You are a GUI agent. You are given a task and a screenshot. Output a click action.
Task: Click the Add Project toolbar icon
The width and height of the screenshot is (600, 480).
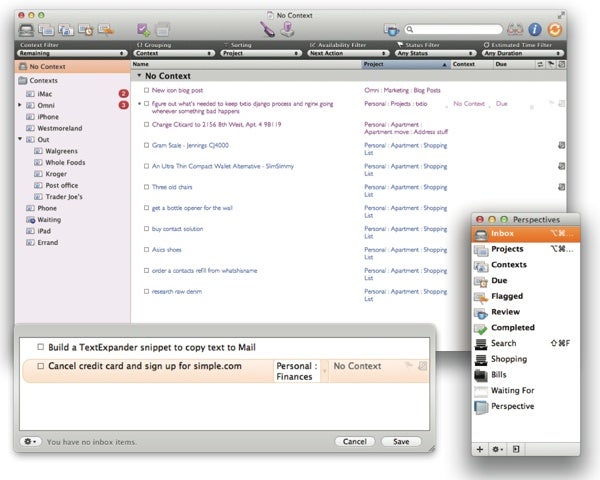[x=163, y=30]
